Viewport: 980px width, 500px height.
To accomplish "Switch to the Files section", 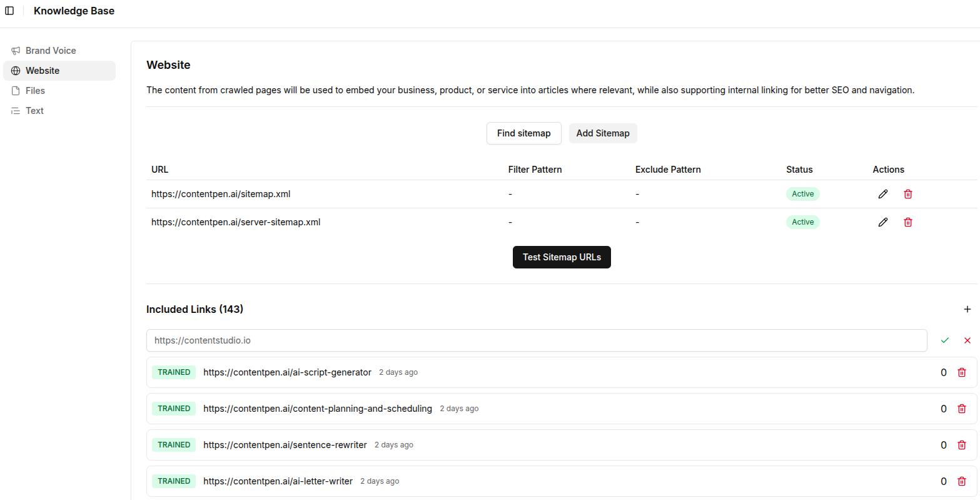I will pos(35,90).
